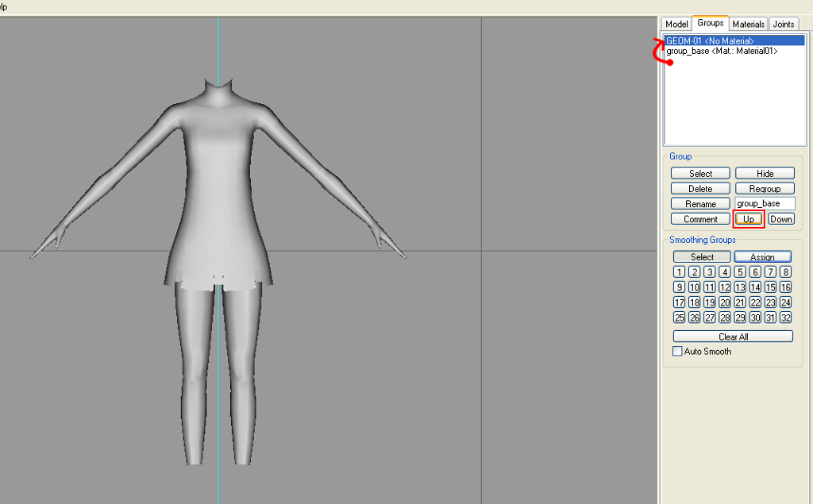Toggle smoothing group 12

pyautogui.click(x=725, y=287)
